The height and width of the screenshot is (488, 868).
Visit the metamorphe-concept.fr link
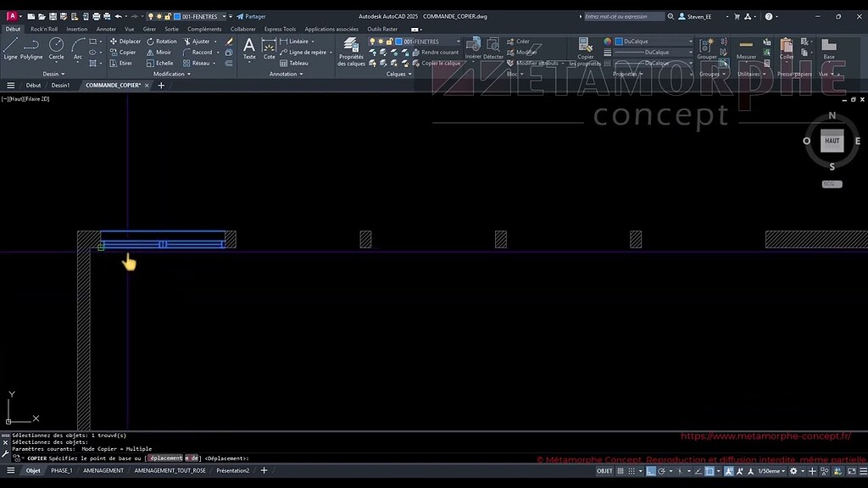pyautogui.click(x=767, y=435)
